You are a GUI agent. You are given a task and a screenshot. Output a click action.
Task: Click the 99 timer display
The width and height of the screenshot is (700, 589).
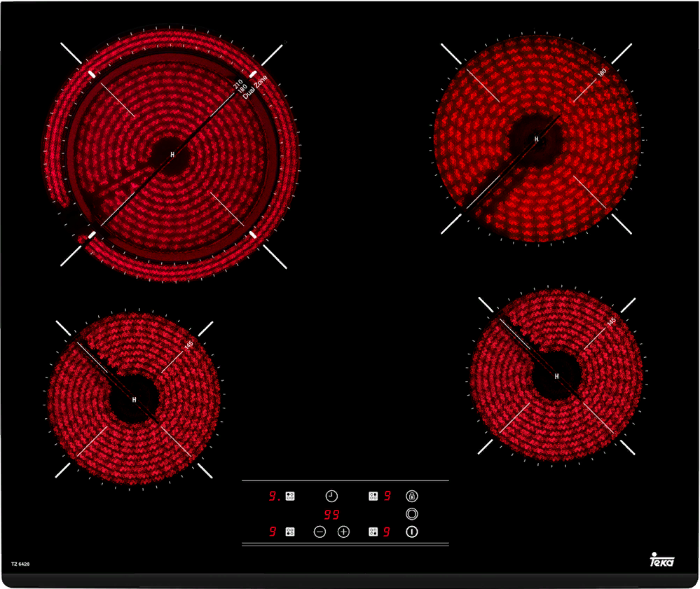point(331,514)
